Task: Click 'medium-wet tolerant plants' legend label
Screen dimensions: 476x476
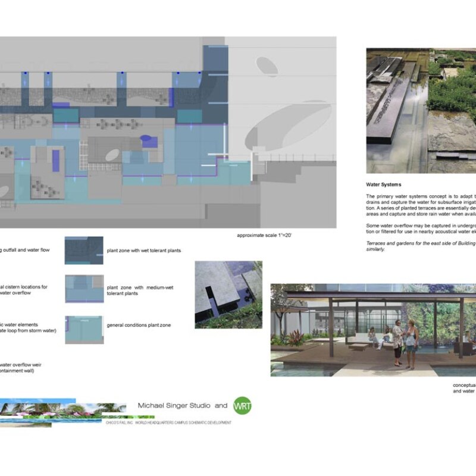Action: pos(140,290)
